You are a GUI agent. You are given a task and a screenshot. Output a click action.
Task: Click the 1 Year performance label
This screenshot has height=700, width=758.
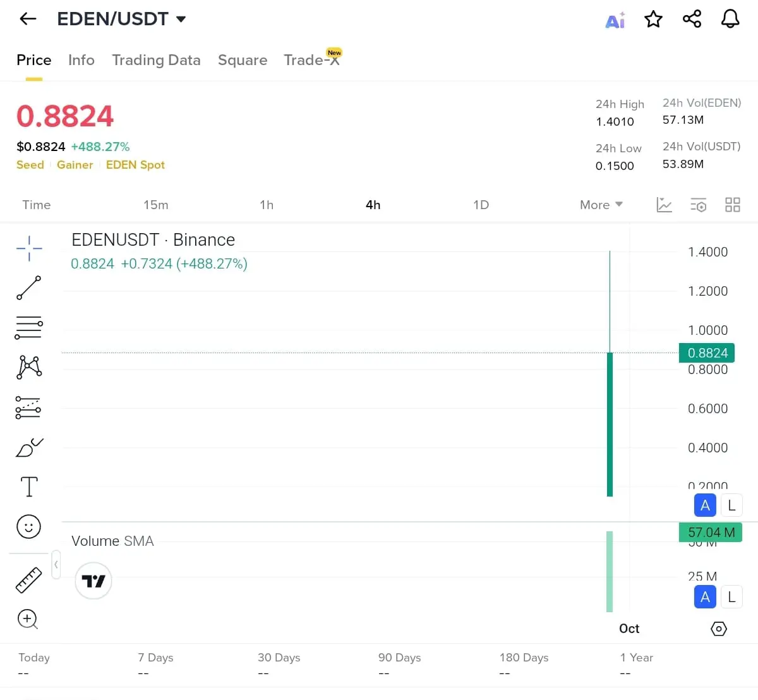click(637, 658)
